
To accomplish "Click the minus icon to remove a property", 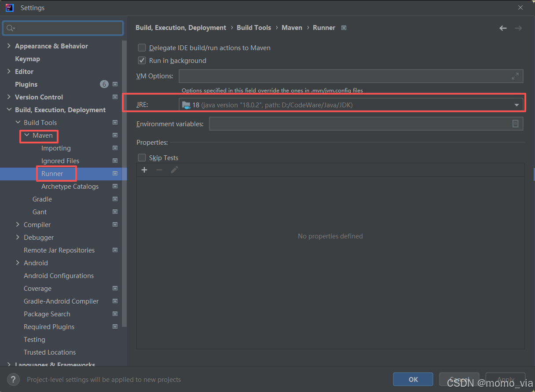I will (x=159, y=170).
